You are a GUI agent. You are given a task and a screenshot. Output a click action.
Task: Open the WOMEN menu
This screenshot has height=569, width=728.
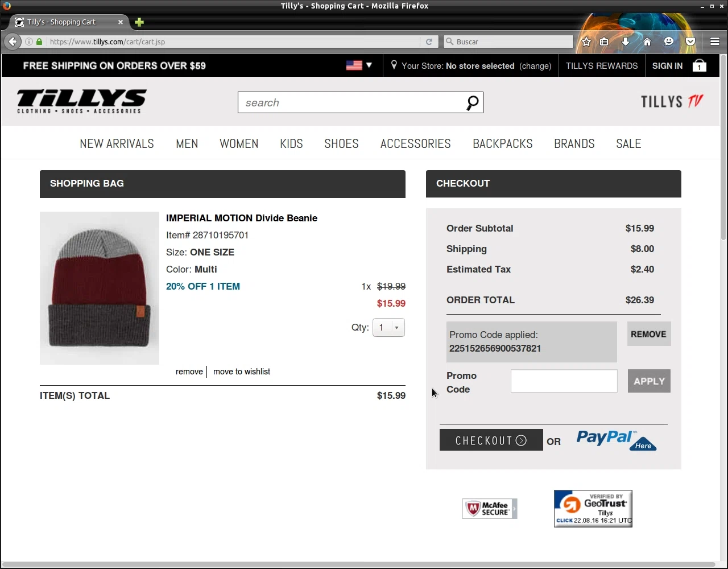coord(239,143)
